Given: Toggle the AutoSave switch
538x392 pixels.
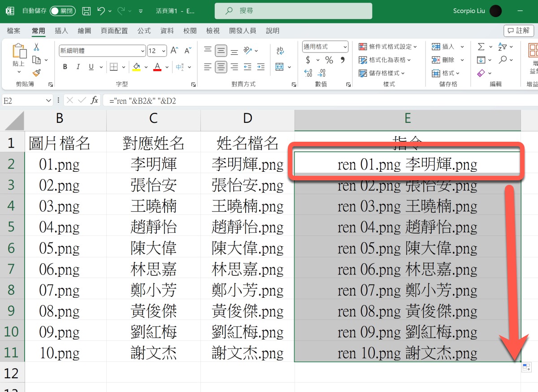Looking at the screenshot, I should click(62, 11).
